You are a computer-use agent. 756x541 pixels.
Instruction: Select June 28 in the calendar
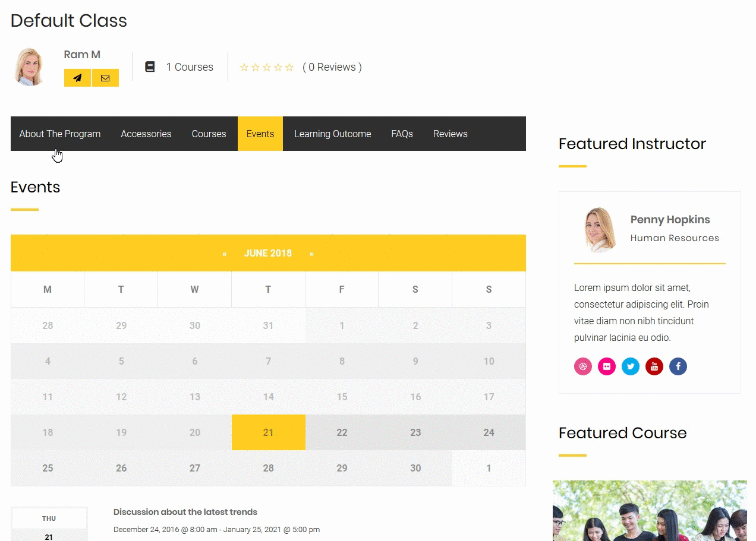point(269,468)
